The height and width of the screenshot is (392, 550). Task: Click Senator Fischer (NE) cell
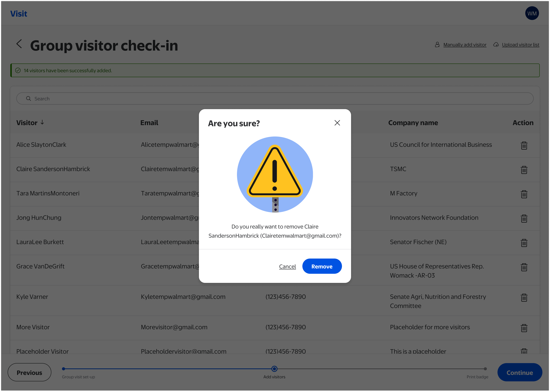point(418,242)
